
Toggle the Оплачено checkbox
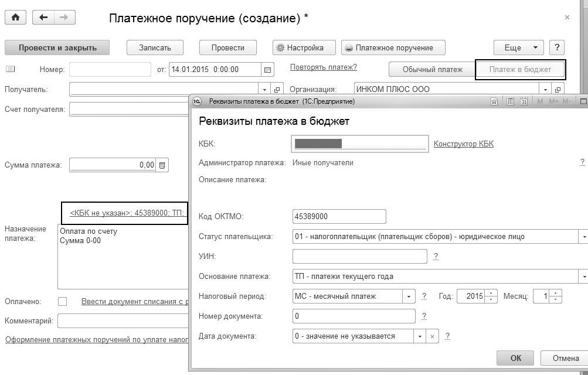(63, 302)
